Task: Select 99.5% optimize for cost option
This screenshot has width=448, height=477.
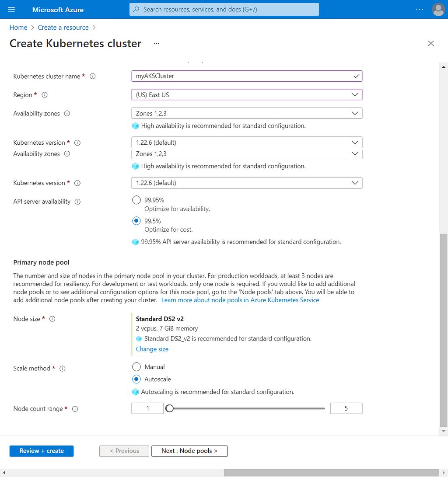Action: pos(136,220)
